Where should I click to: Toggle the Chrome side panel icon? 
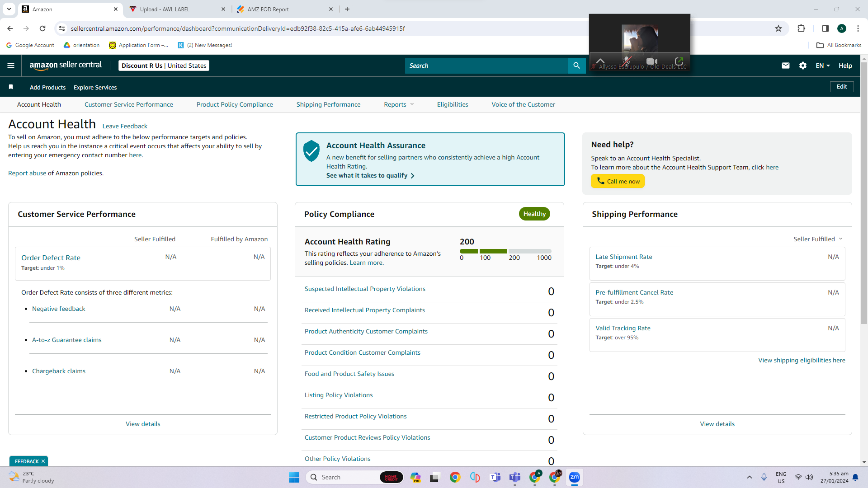click(x=825, y=28)
